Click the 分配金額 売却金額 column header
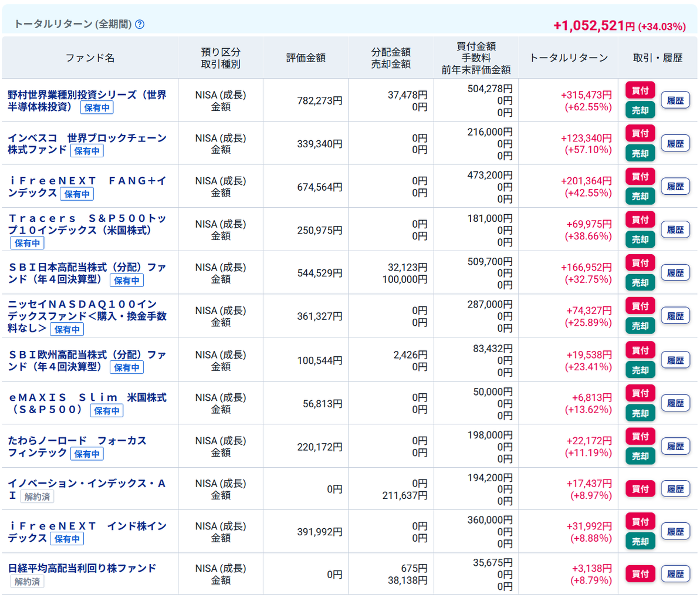 coord(391,58)
